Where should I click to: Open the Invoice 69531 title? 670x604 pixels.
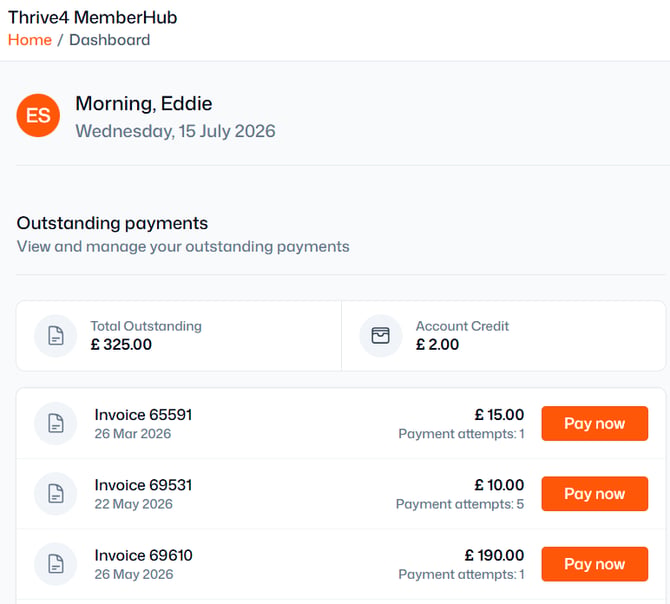[143, 485]
